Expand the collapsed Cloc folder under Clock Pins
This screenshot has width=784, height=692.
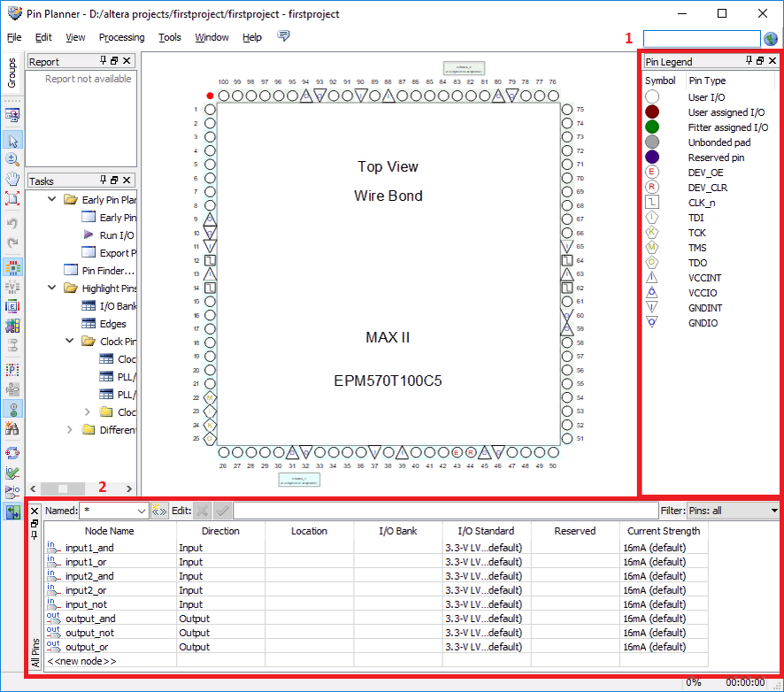[88, 412]
